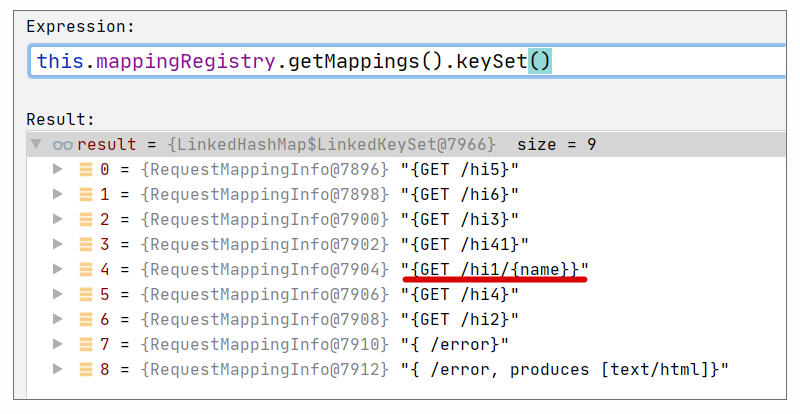Click the field icon of entry 1
This screenshot has height=414, width=800.
pyautogui.click(x=86, y=194)
